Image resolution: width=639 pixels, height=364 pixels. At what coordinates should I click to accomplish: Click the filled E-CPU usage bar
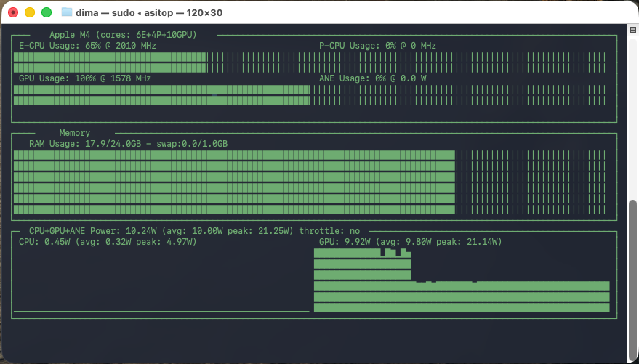coord(109,62)
